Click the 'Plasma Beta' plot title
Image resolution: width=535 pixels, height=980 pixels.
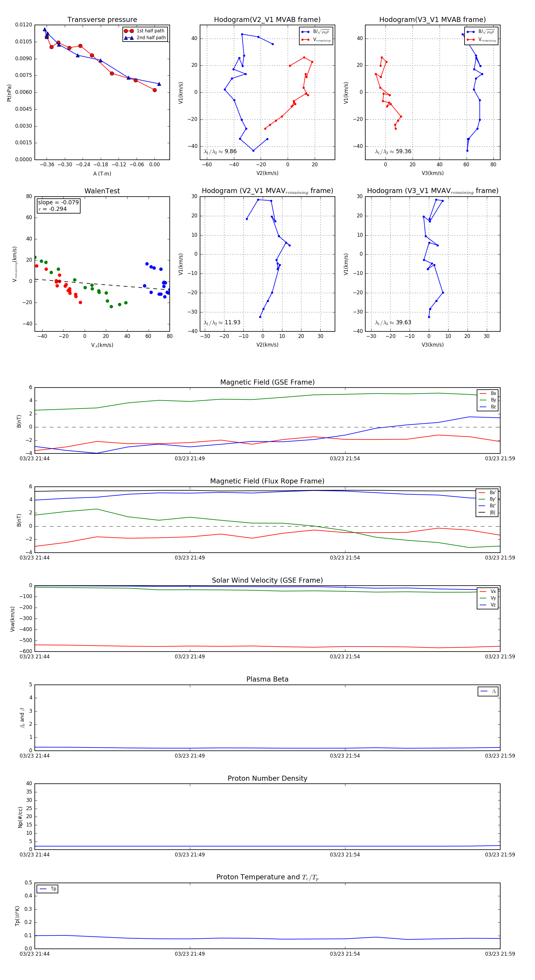point(267,679)
